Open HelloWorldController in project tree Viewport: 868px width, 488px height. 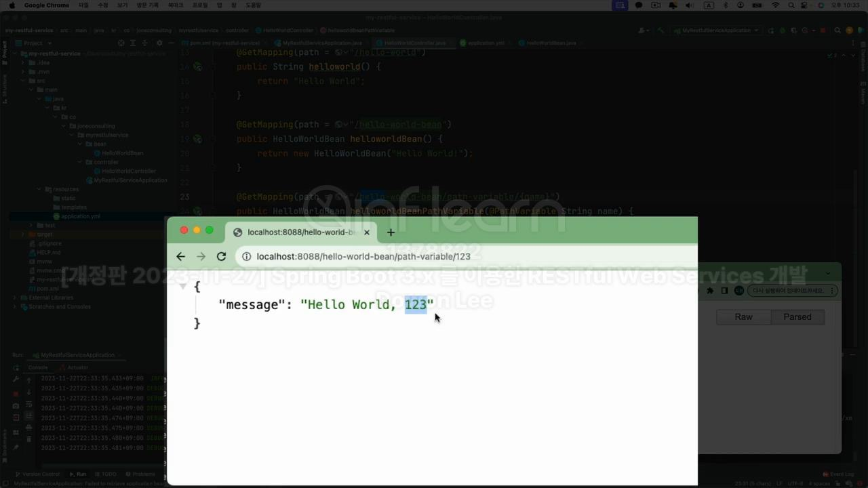(124, 171)
